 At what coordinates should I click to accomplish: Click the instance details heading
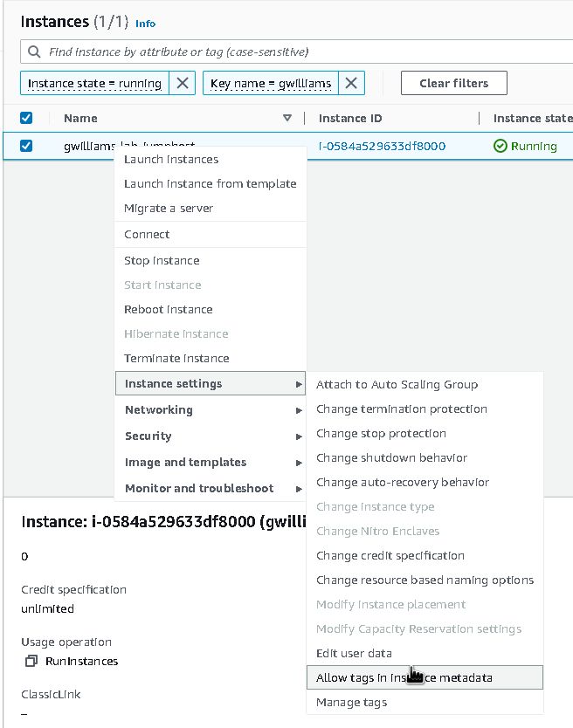pos(163,521)
